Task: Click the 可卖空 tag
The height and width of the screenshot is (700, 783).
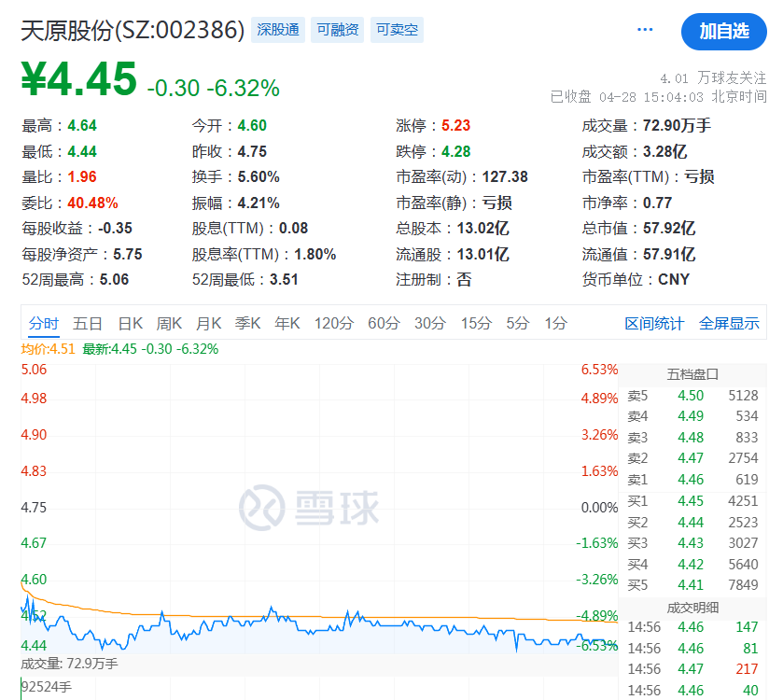Action: [397, 30]
